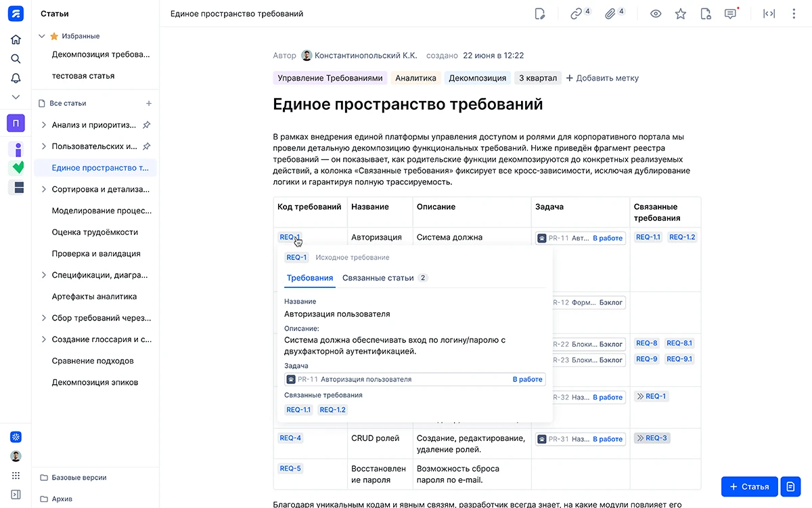Open REQ-8.1 related requirement

tap(679, 343)
